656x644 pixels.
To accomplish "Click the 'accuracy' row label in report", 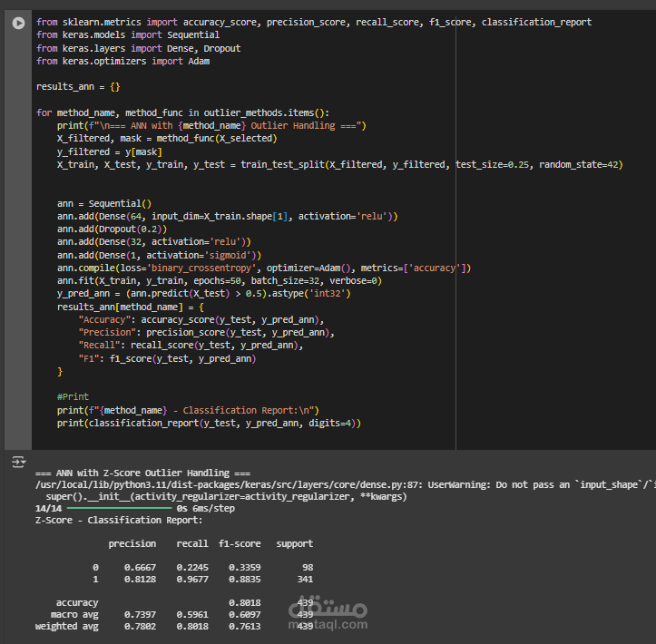I will pyautogui.click(x=77, y=603).
